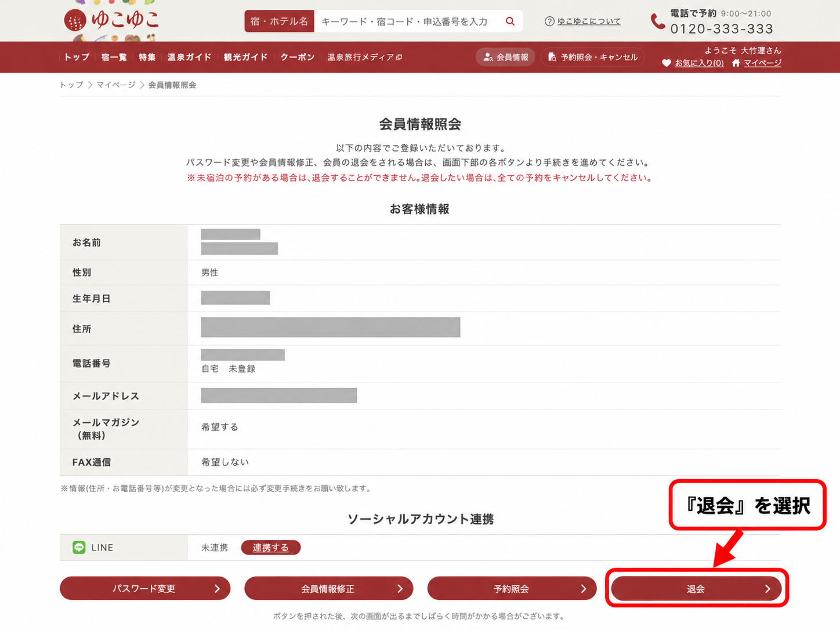Open the お気に入り(0) link
The width and height of the screenshot is (840, 630).
(699, 63)
